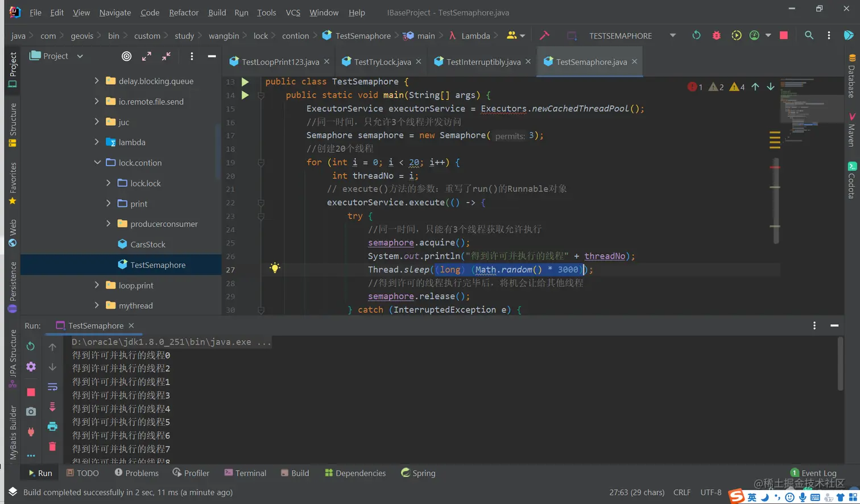Toggle Database tool window on right edge
This screenshot has width=860, height=504.
tap(851, 76)
